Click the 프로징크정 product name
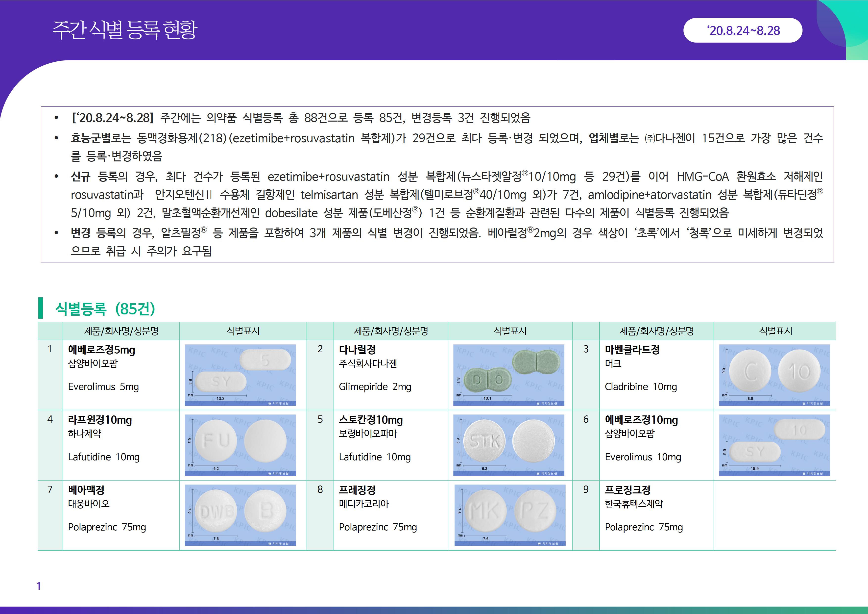Screen dimensions: 868x614 tap(627, 490)
